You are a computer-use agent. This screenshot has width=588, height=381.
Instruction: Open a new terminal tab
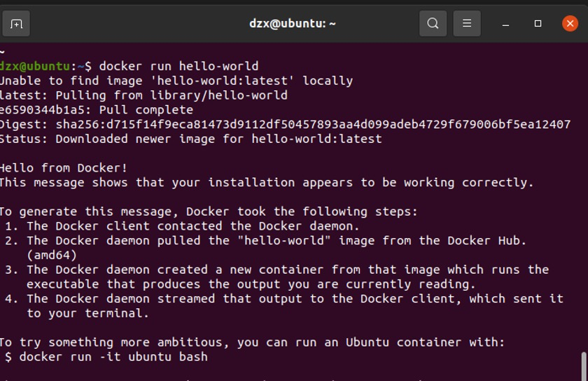click(16, 24)
